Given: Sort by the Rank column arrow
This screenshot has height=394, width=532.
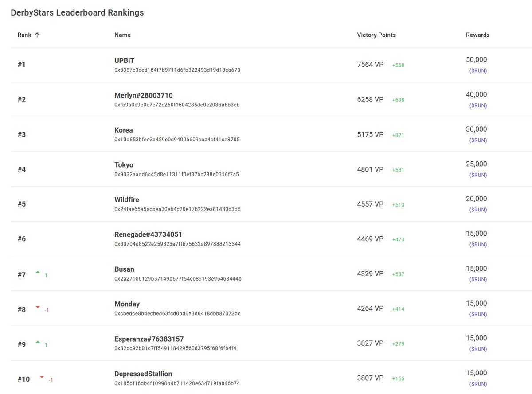Looking at the screenshot, I should coord(37,35).
